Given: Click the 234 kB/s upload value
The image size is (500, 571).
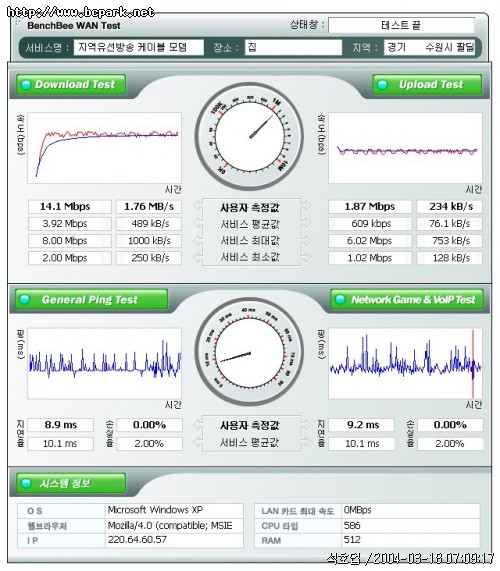Looking at the screenshot, I should 449,206.
